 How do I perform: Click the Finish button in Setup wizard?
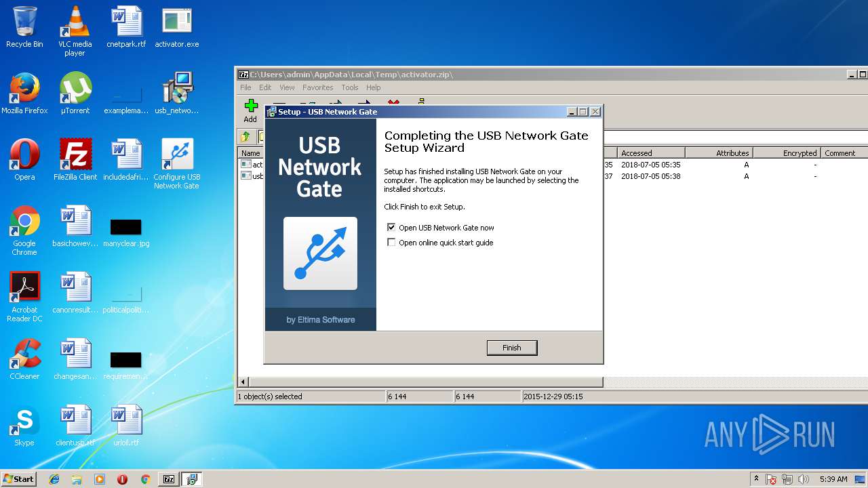(x=512, y=348)
